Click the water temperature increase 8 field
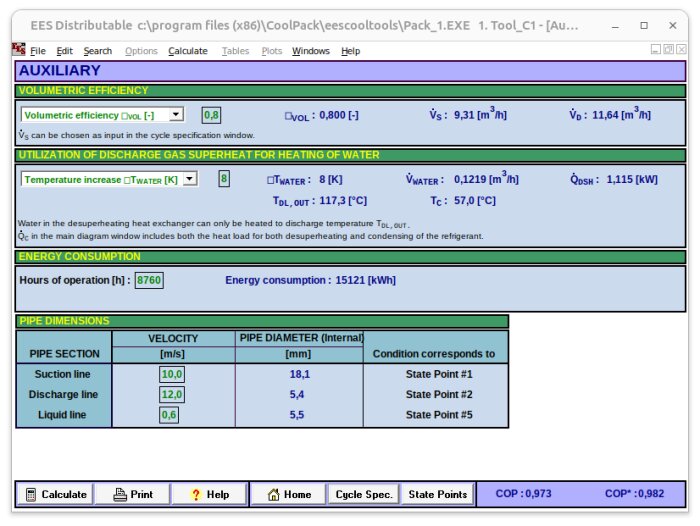700x526 pixels. pyautogui.click(x=224, y=179)
